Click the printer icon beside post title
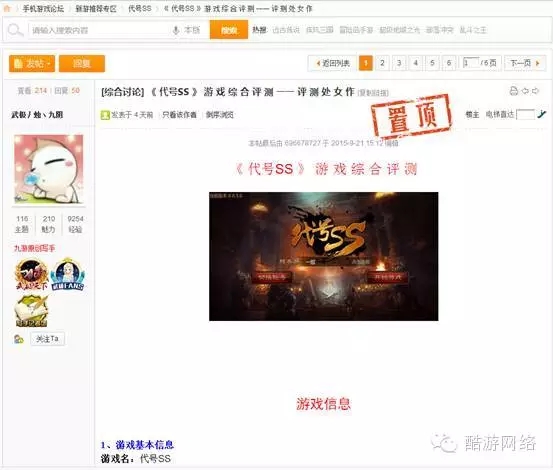553x470 pixels. [514, 91]
